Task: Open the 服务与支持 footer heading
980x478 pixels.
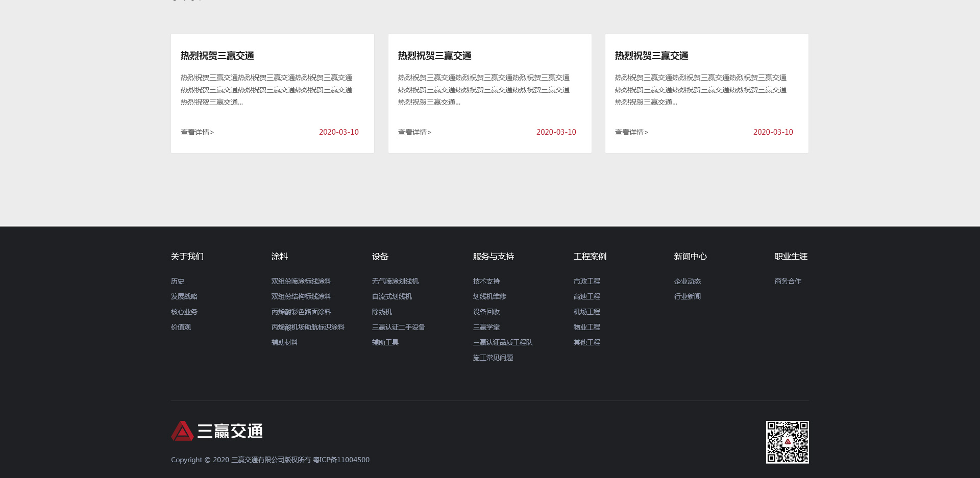Action: (493, 257)
